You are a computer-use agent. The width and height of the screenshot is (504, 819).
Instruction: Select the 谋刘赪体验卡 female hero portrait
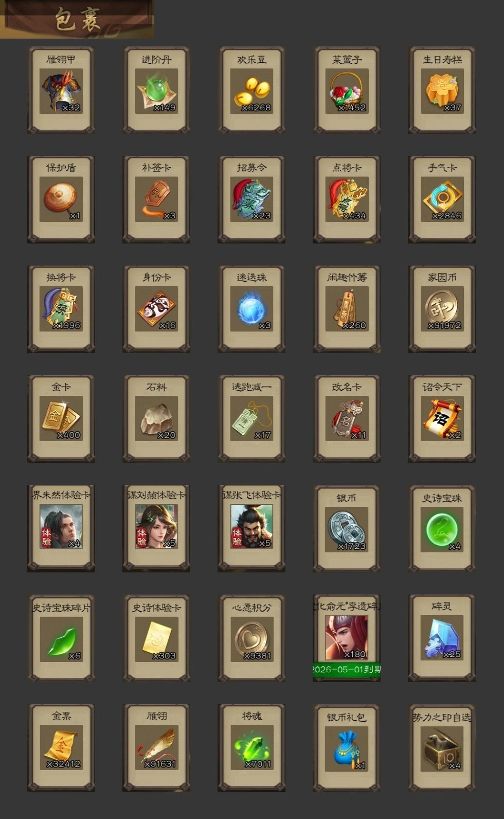click(x=156, y=529)
